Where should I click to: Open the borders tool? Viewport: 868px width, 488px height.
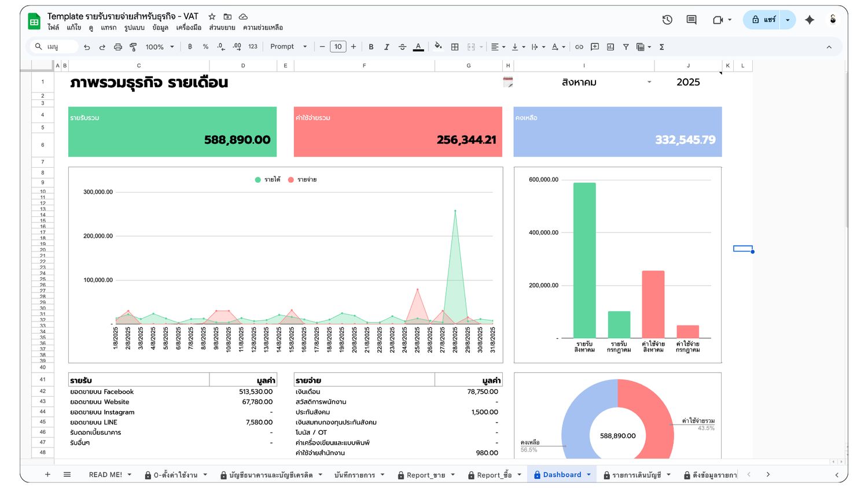455,47
